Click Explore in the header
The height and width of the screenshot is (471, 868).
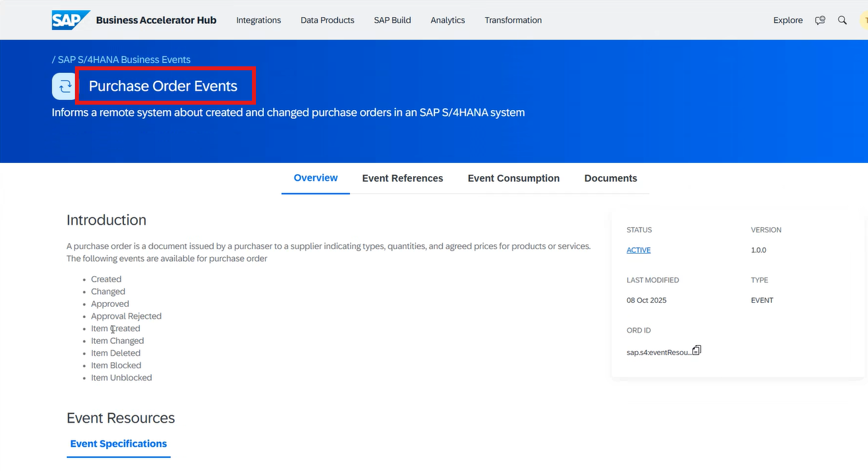click(x=788, y=21)
